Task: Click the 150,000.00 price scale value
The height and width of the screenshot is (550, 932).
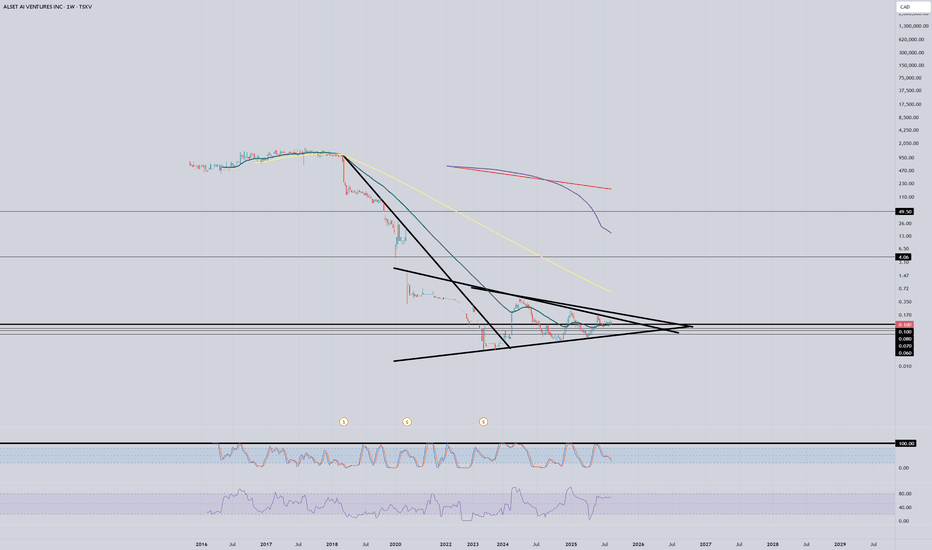Action: 911,65
